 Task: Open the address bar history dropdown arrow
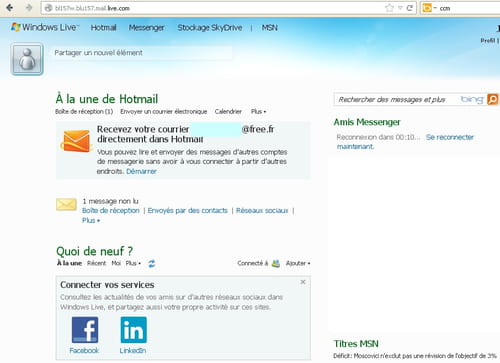point(400,8)
